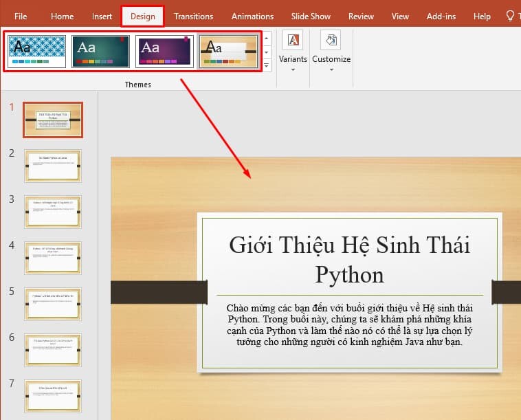
Task: Click the slide title 'Giới Thiệu Hệ Sinh Thái Python'
Action: click(x=349, y=259)
